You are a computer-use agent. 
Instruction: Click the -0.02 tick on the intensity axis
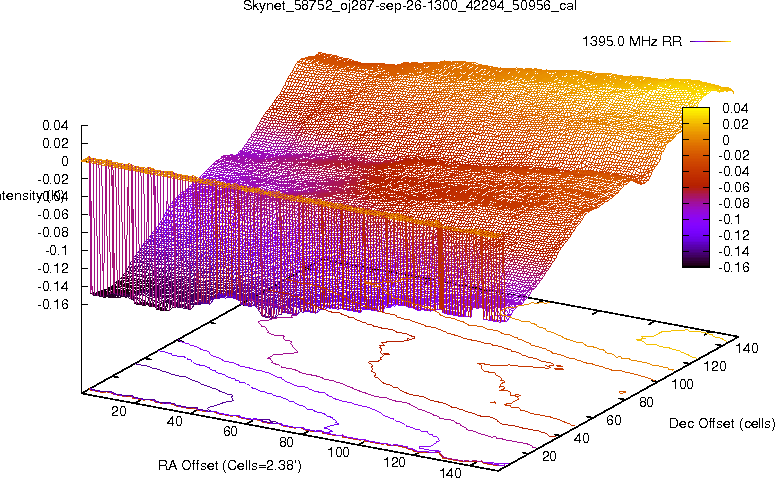53,179
